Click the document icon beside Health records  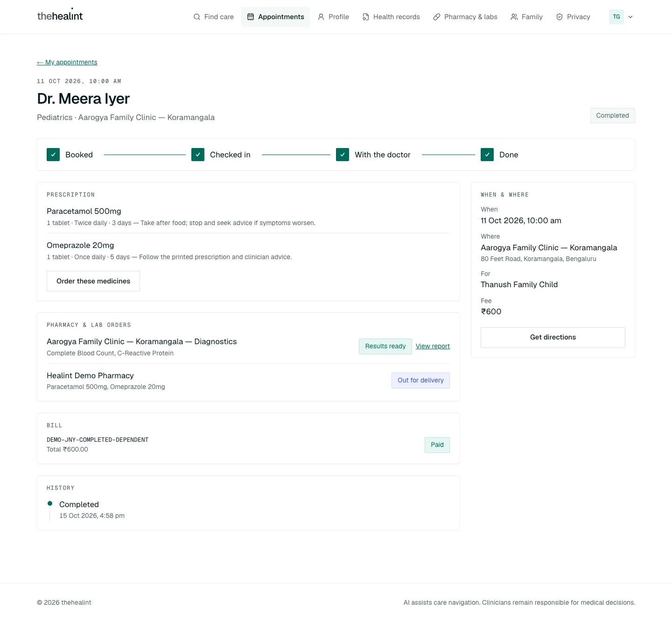tap(366, 17)
